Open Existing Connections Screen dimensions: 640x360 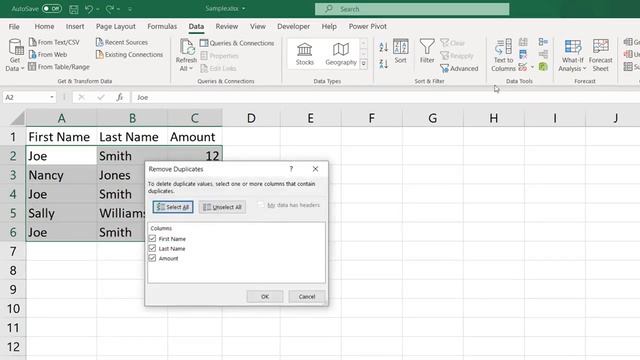point(129,54)
